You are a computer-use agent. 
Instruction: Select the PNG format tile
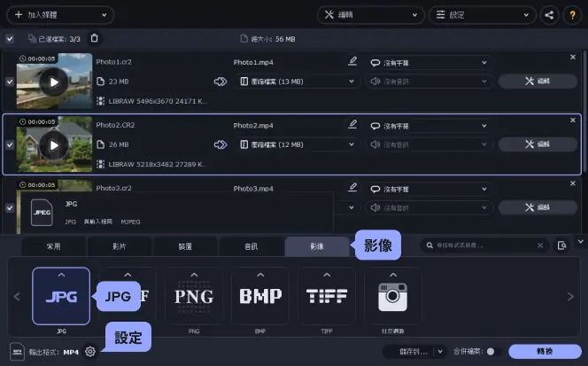tap(194, 296)
